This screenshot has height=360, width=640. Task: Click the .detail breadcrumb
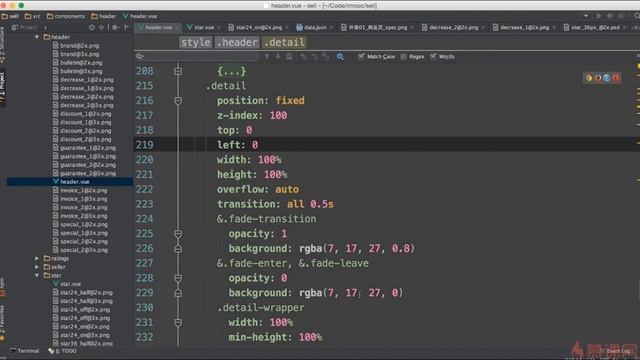284,42
